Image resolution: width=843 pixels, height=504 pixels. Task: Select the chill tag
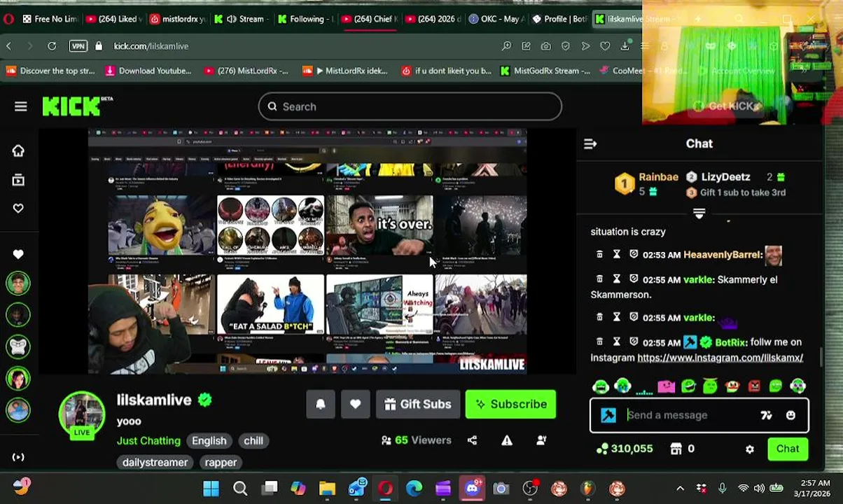pyautogui.click(x=253, y=441)
